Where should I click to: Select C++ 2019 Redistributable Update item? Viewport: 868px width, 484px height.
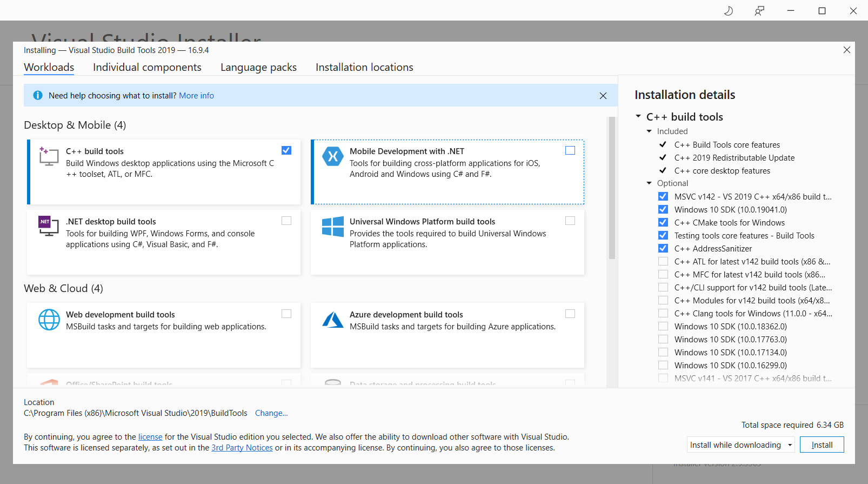point(735,157)
